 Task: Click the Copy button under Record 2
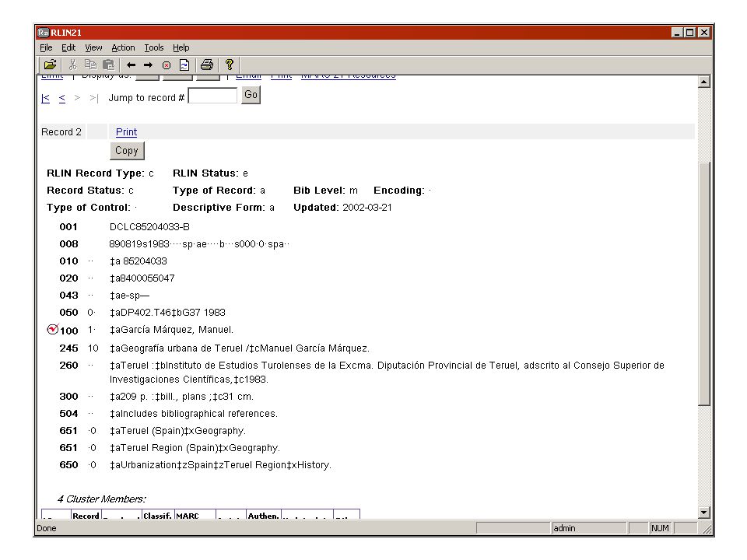tap(127, 150)
